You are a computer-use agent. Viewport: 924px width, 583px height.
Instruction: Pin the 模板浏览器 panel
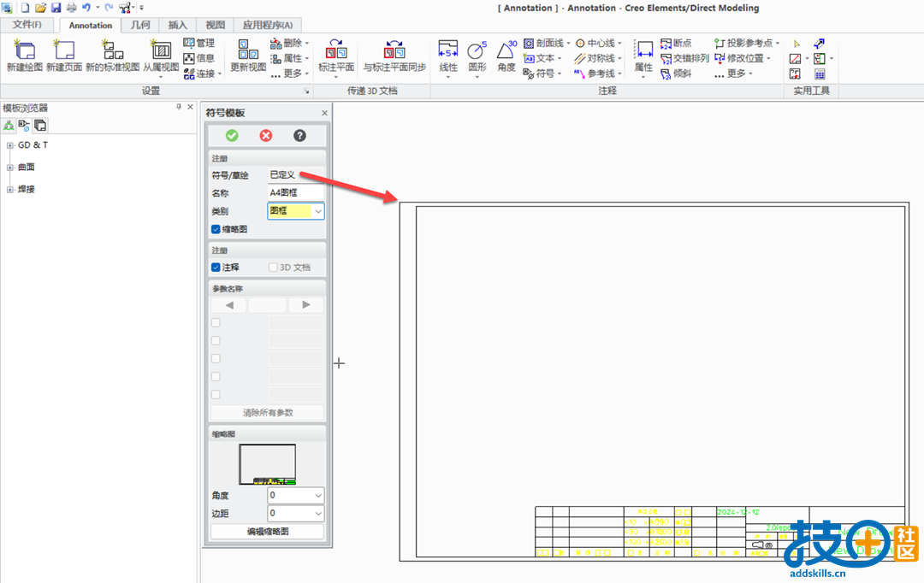tap(179, 107)
